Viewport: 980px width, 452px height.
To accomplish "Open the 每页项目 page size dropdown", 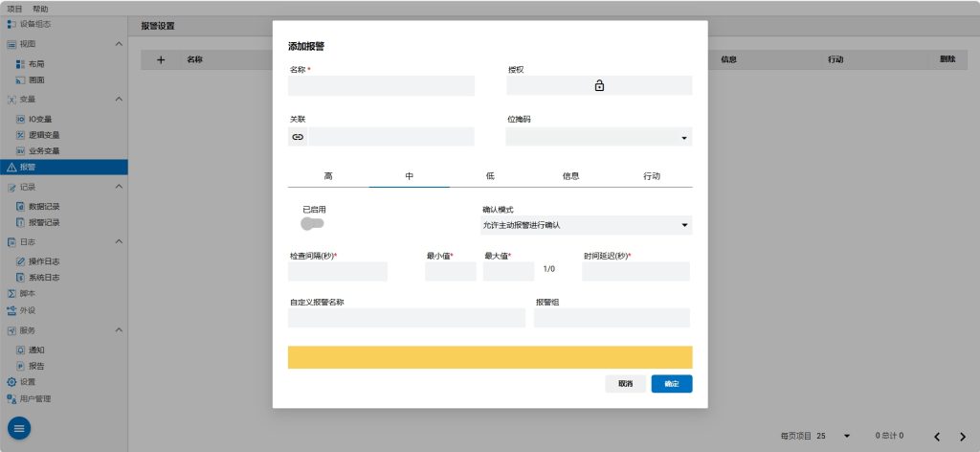I will click(833, 436).
